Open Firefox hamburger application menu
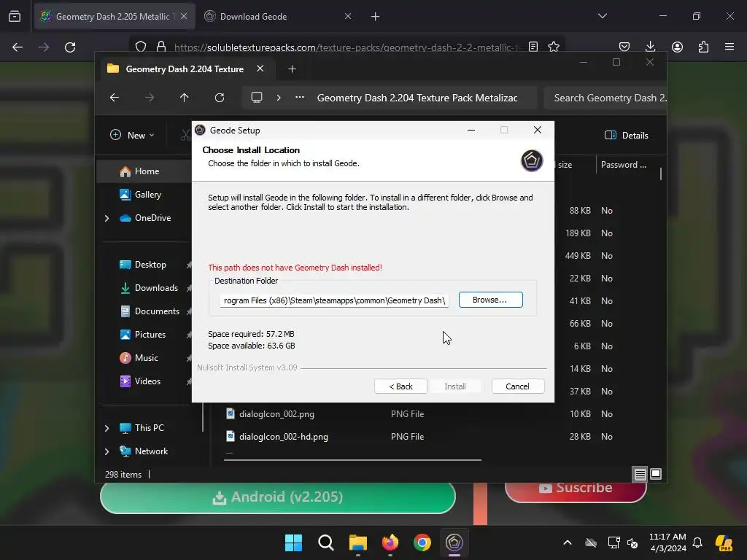The height and width of the screenshot is (560, 747). point(729,47)
